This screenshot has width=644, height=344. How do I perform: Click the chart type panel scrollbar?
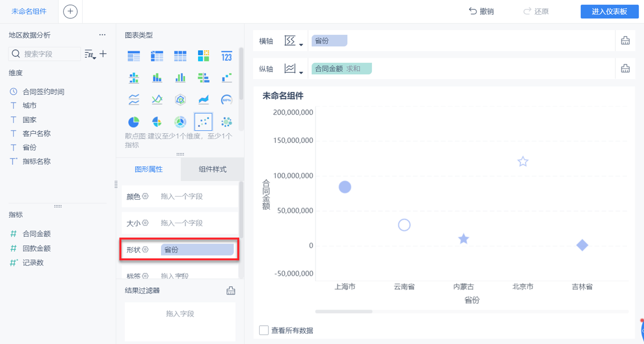pos(241,74)
